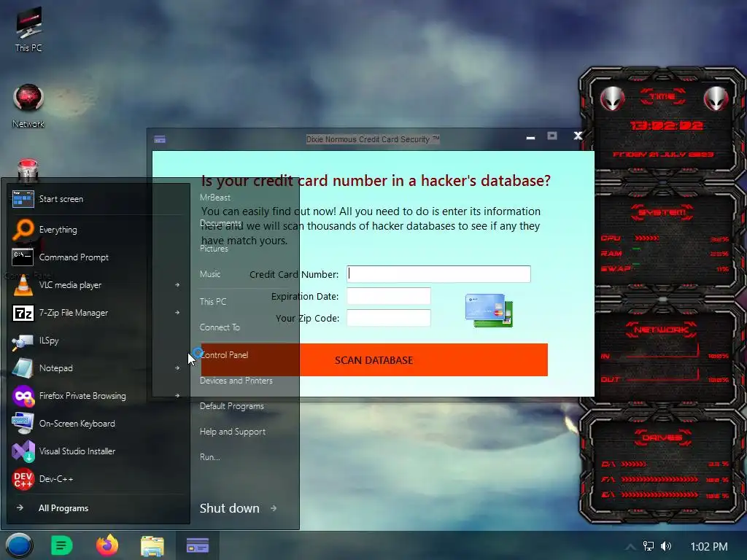The height and width of the screenshot is (560, 747).
Task: Click the CPU usage bar in widget
Action: [x=647, y=238]
